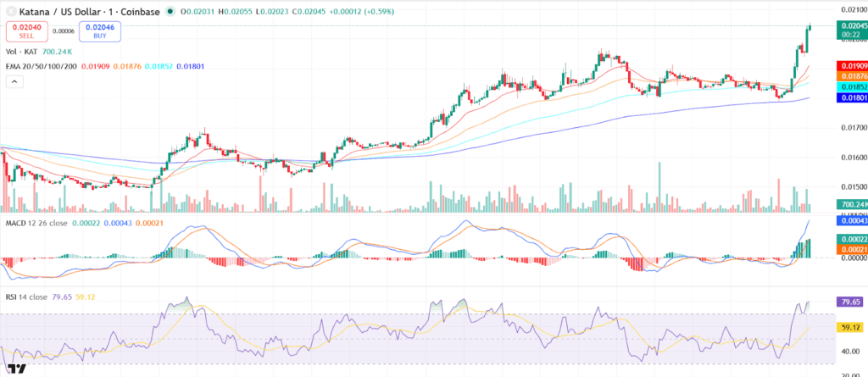Select the RSI 14 close legend
Screen dimensions: 868x377
click(x=26, y=297)
